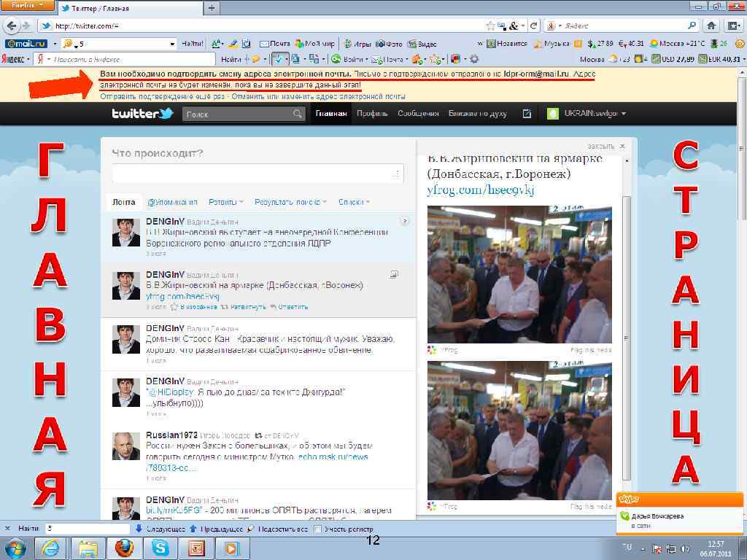The height and width of the screenshot is (560, 747).
Task: Click the Mail.ru logo in the toolbar
Action: 26,44
